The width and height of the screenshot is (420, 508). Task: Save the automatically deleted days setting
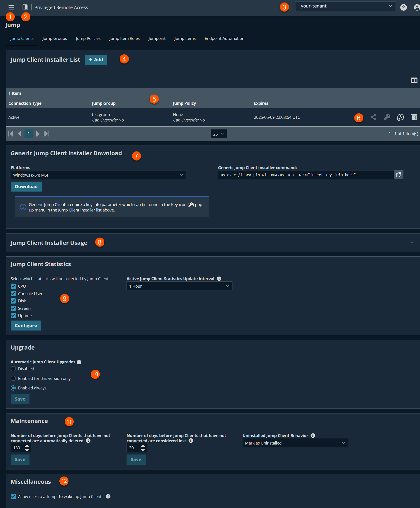[20, 459]
